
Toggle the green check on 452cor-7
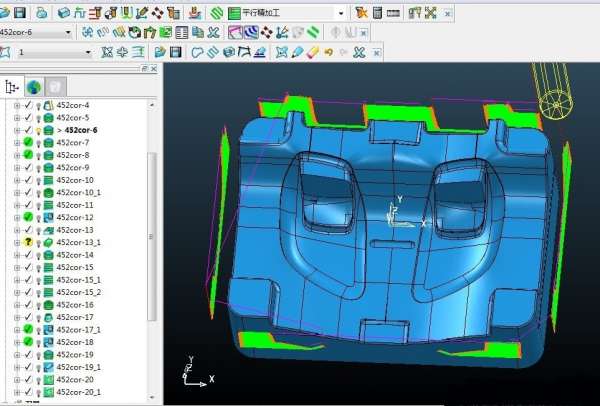click(28, 142)
